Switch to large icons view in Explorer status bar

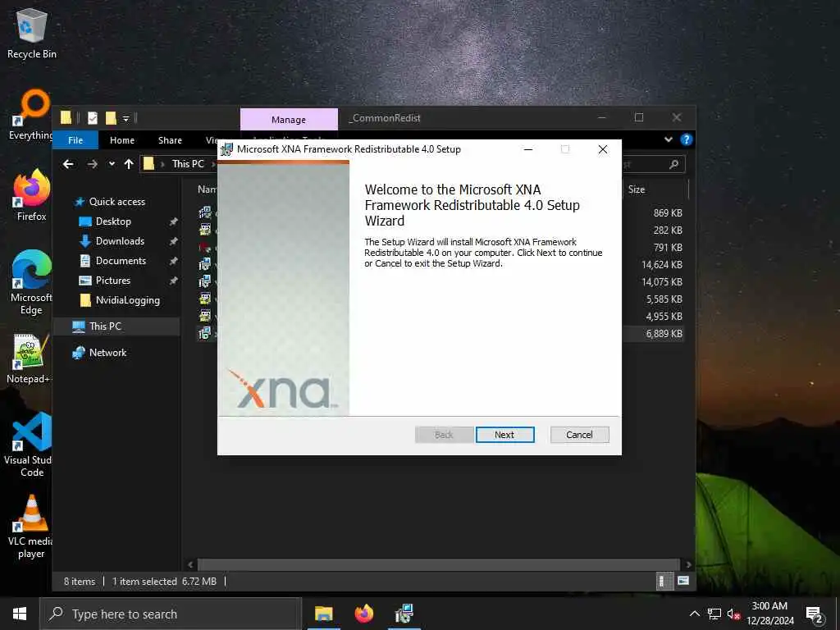683,581
